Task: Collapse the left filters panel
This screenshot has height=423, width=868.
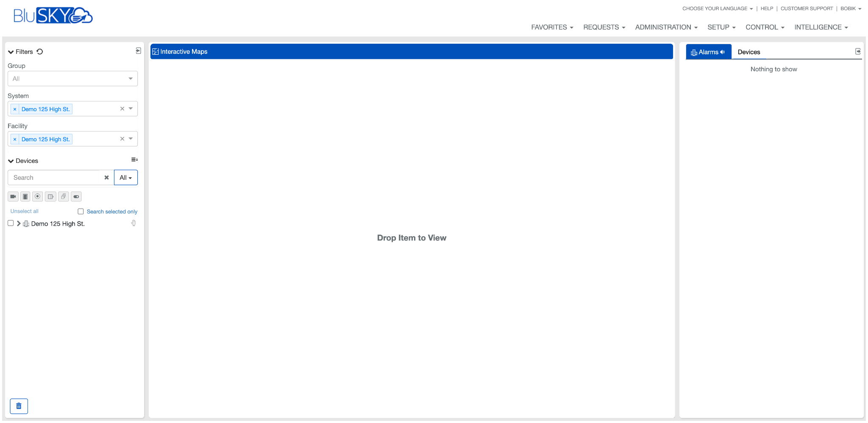Action: point(138,51)
